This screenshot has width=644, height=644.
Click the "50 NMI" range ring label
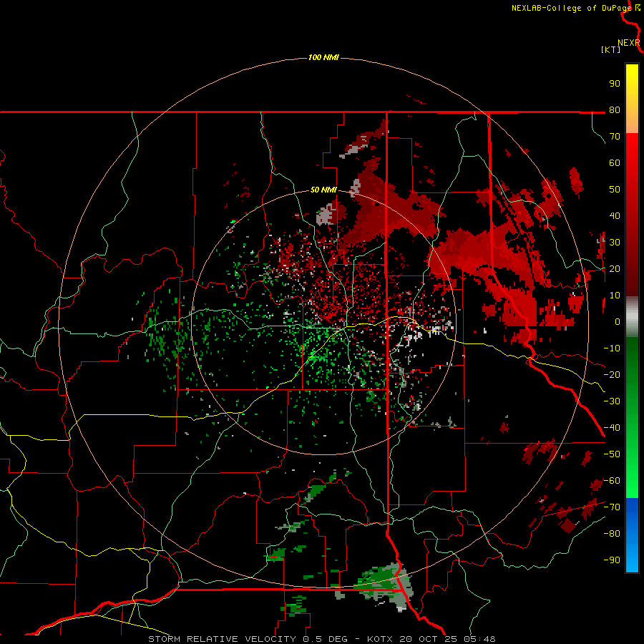coord(323,190)
